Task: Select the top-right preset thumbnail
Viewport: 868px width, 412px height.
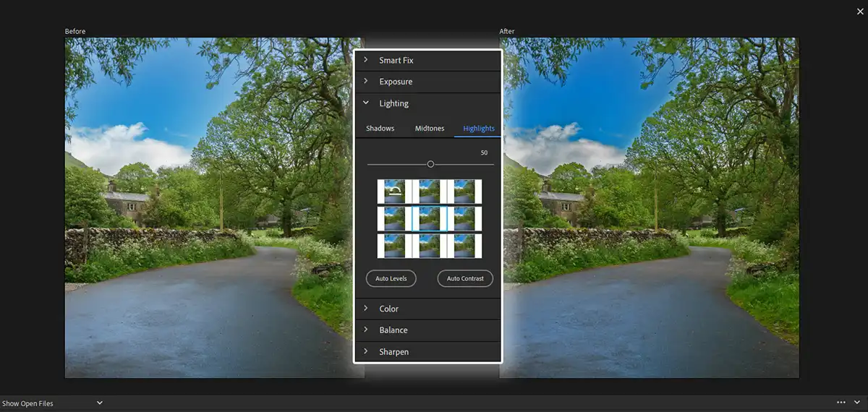Action: coord(464,192)
